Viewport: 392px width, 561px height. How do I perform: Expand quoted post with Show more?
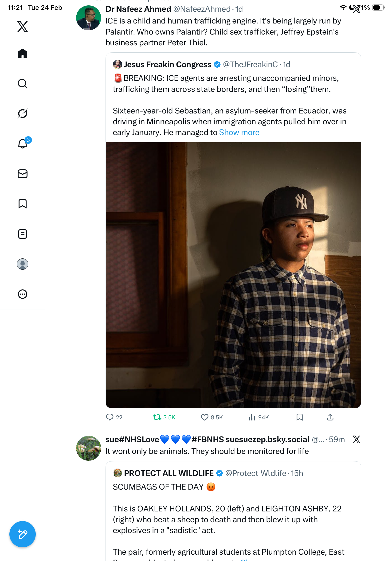[x=239, y=132]
